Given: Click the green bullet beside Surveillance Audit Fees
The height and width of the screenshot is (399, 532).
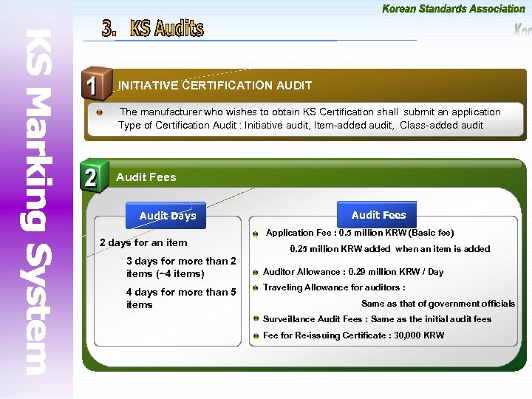Looking at the screenshot, I should click(x=256, y=318).
